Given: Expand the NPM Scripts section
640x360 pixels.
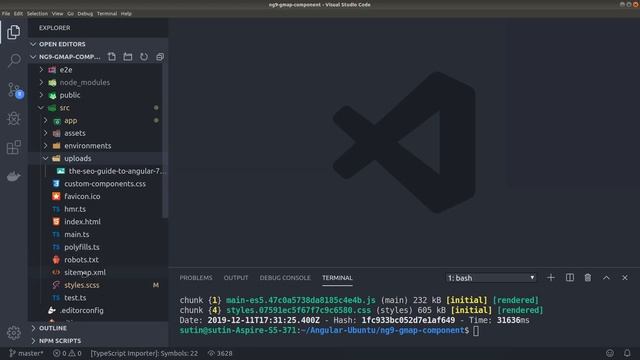Looking at the screenshot, I should (x=60, y=341).
